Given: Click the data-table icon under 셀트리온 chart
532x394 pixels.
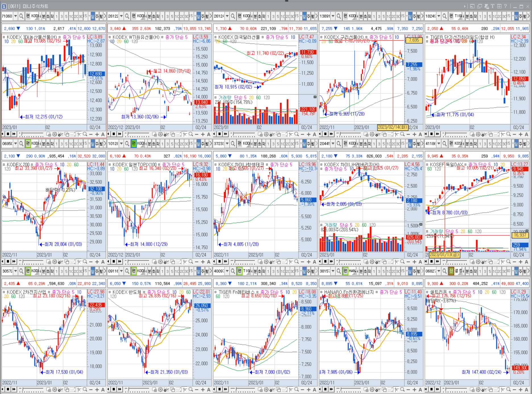Looking at the screenshot, I should click(x=472, y=389).
